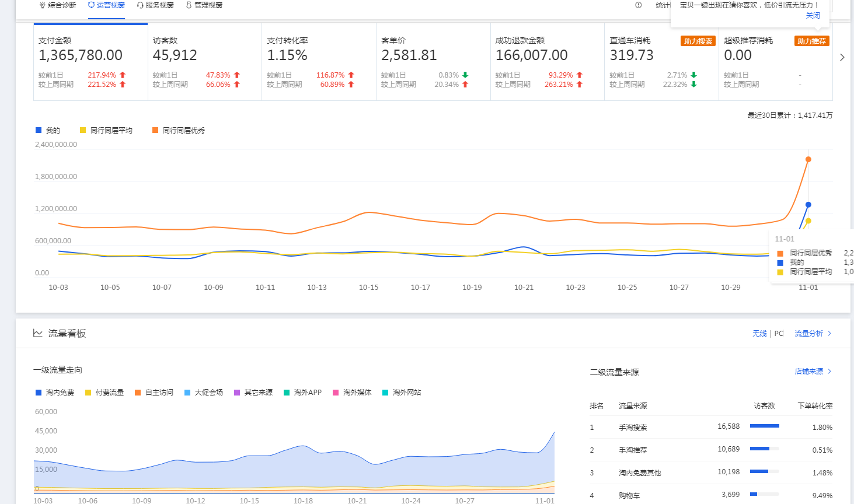The image size is (854, 504).
Task: Expand 店铺来源 in secondary traffic sources
Action: [813, 372]
